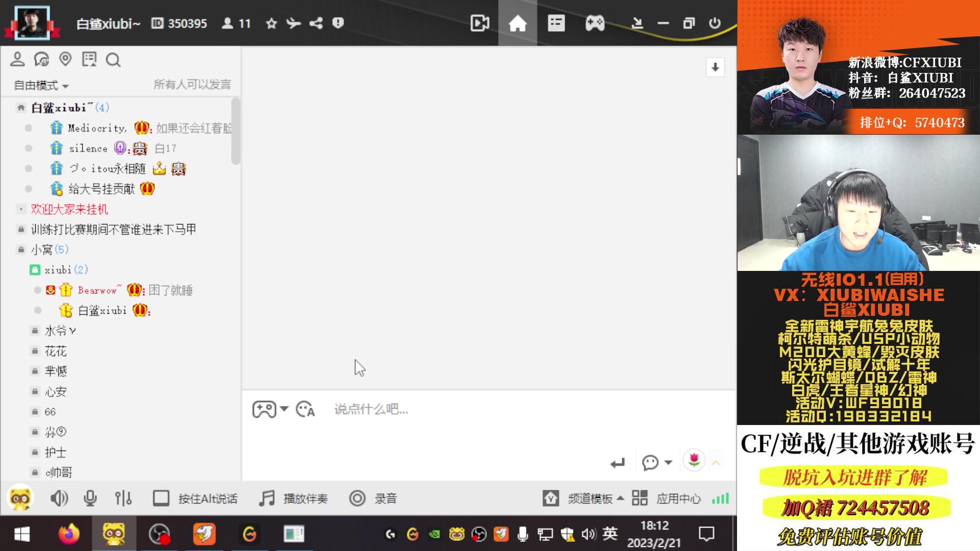Screen dimensions: 980x551
Task: Open the Windows notification center
Action: click(706, 534)
